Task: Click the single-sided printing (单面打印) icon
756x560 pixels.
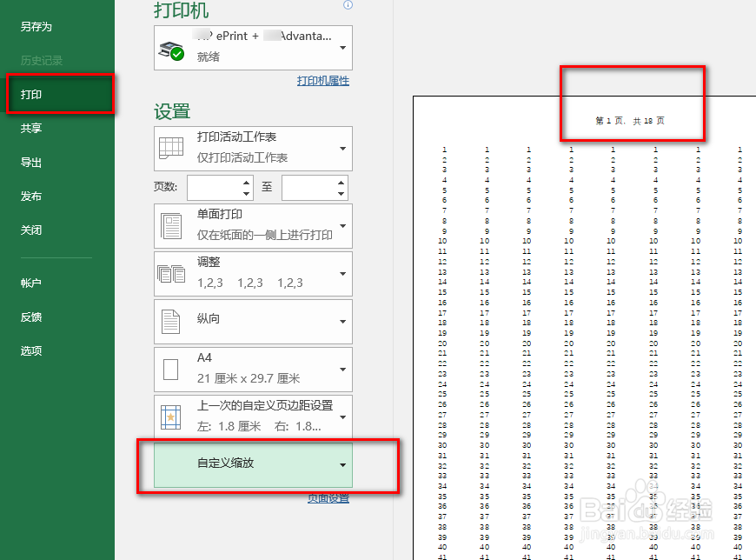Action: (x=173, y=225)
